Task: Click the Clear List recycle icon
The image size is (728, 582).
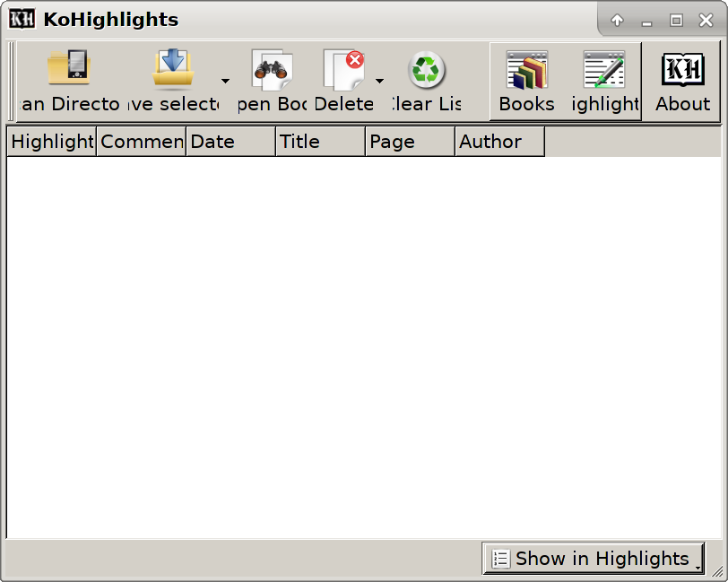Action: pos(426,70)
